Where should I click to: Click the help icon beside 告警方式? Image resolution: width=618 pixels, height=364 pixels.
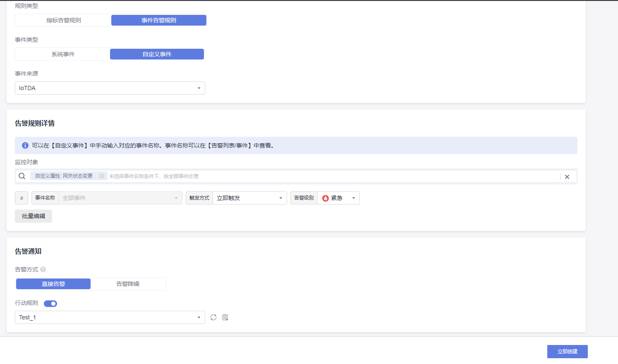tap(43, 269)
